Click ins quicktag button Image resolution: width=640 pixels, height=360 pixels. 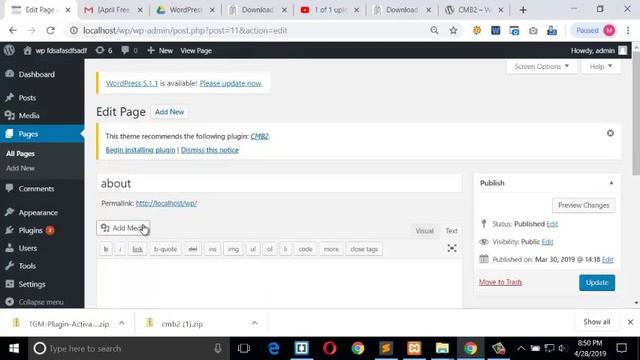pos(213,249)
